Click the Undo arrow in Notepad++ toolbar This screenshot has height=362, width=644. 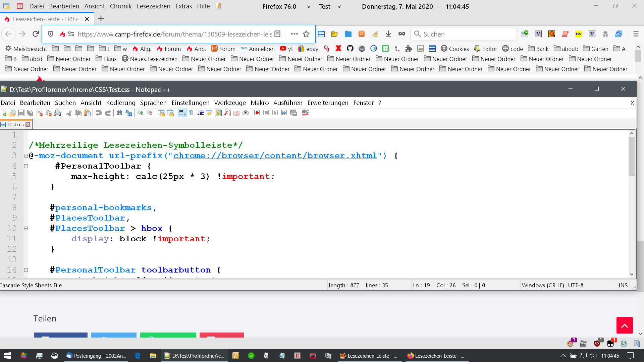click(99, 113)
